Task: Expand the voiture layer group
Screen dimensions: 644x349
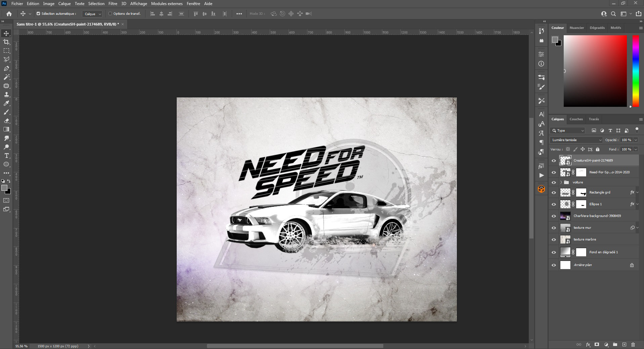Action: point(561,182)
